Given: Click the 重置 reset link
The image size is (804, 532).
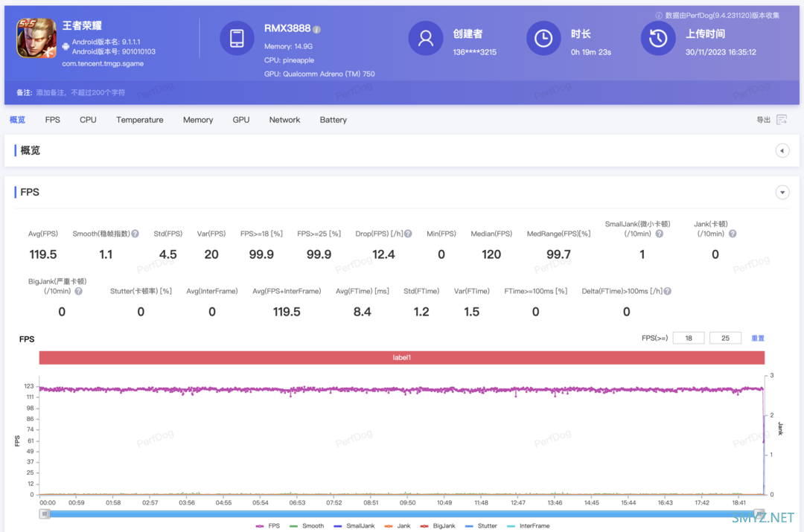Looking at the screenshot, I should tap(758, 339).
